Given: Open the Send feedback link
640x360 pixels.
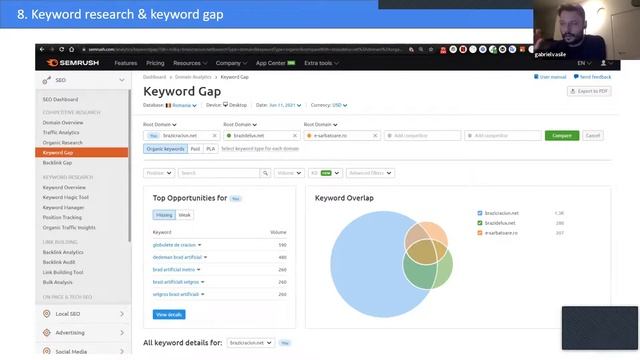Looking at the screenshot, I should [x=592, y=77].
